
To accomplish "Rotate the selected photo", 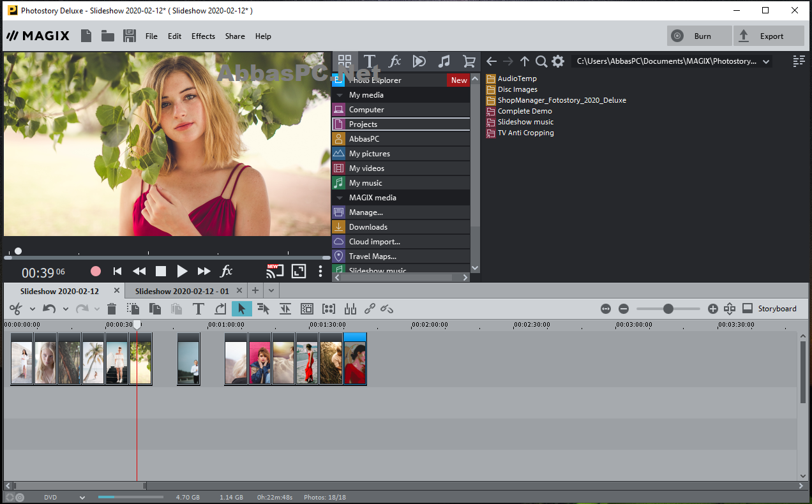I will click(x=220, y=309).
